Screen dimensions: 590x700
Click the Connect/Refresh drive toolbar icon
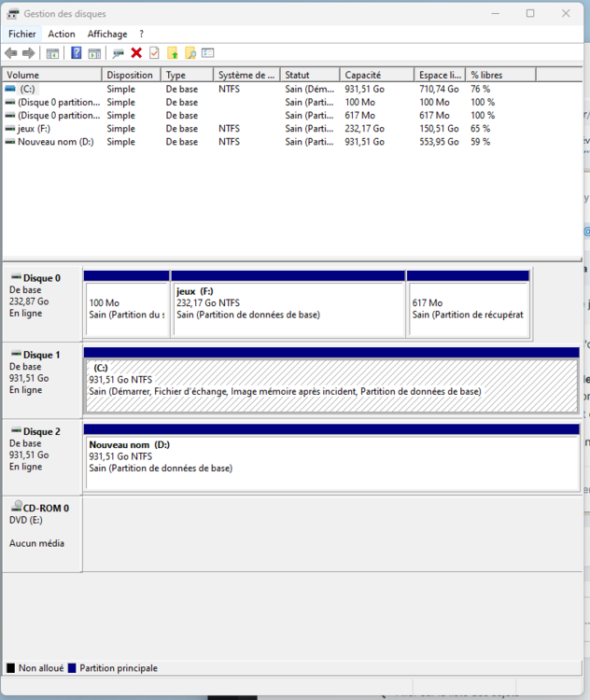click(x=118, y=53)
